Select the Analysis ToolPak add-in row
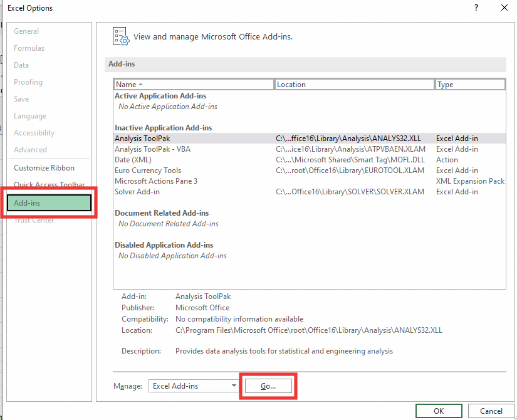 click(x=142, y=139)
